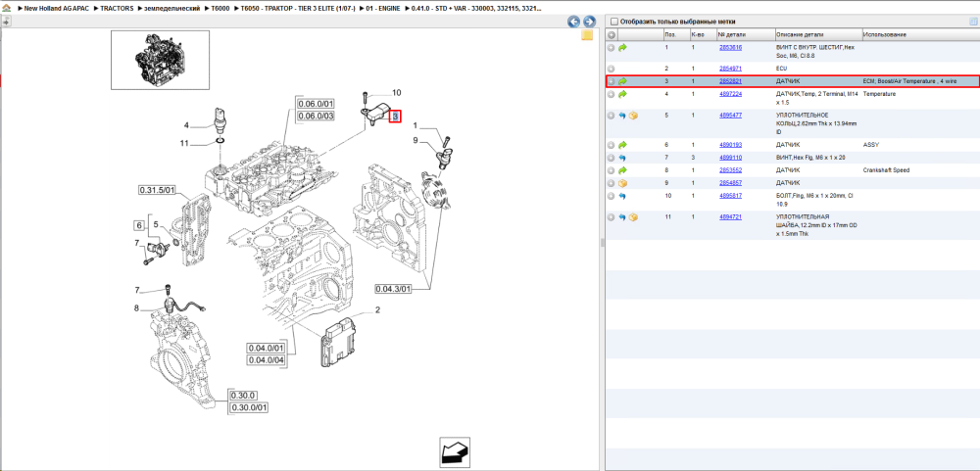Select callout 3 on the diagram

395,117
